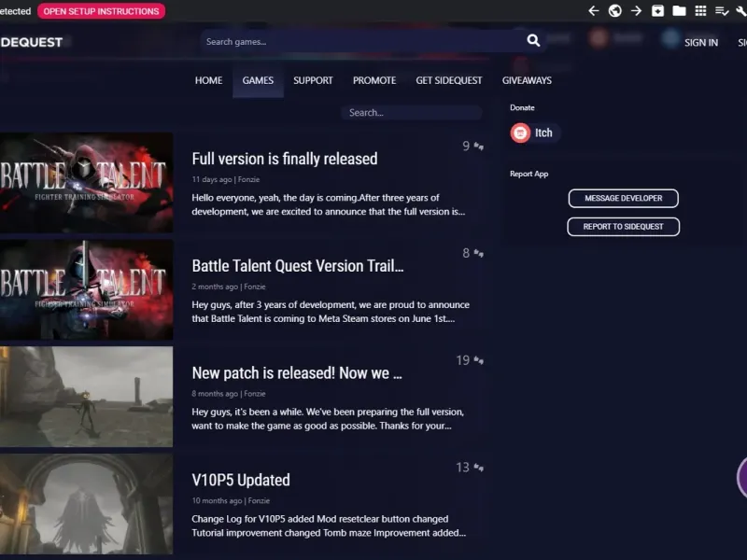Click 'Hey guys, after 3 years' excerpt
The image size is (747, 560).
(331, 312)
